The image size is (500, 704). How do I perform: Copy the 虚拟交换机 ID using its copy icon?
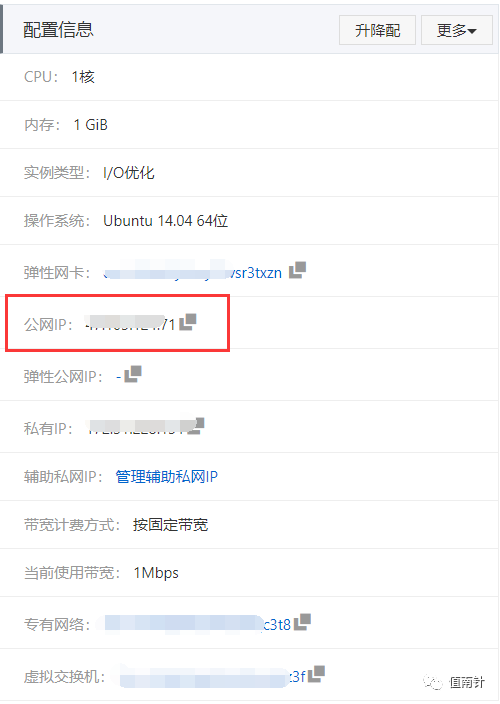click(x=316, y=674)
